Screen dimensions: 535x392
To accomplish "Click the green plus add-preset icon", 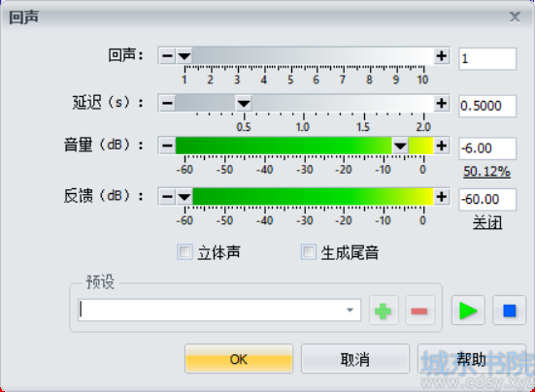I will click(384, 310).
